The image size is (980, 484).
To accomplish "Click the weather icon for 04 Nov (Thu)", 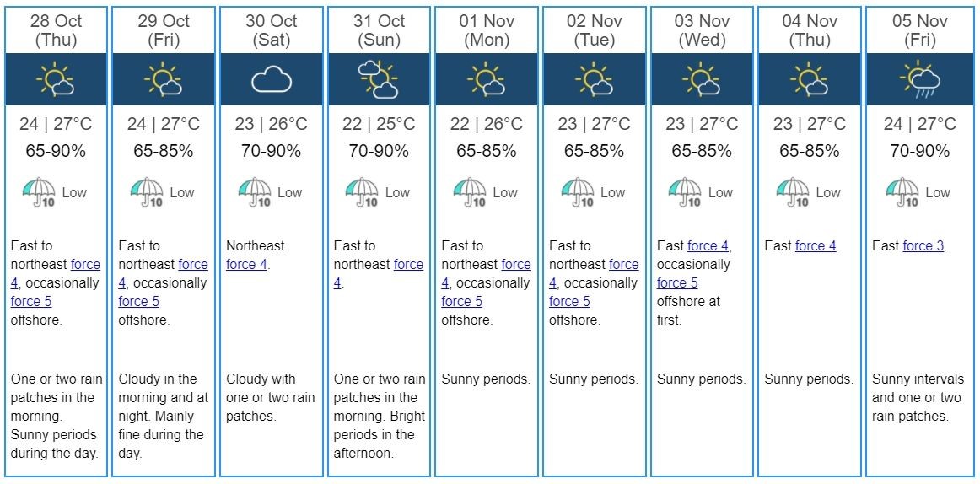I will pyautogui.click(x=810, y=79).
